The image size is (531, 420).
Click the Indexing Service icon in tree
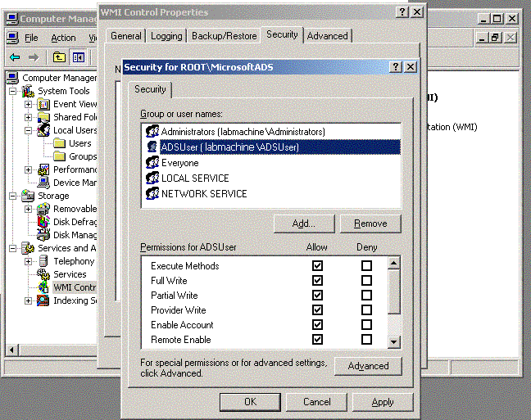(x=43, y=300)
